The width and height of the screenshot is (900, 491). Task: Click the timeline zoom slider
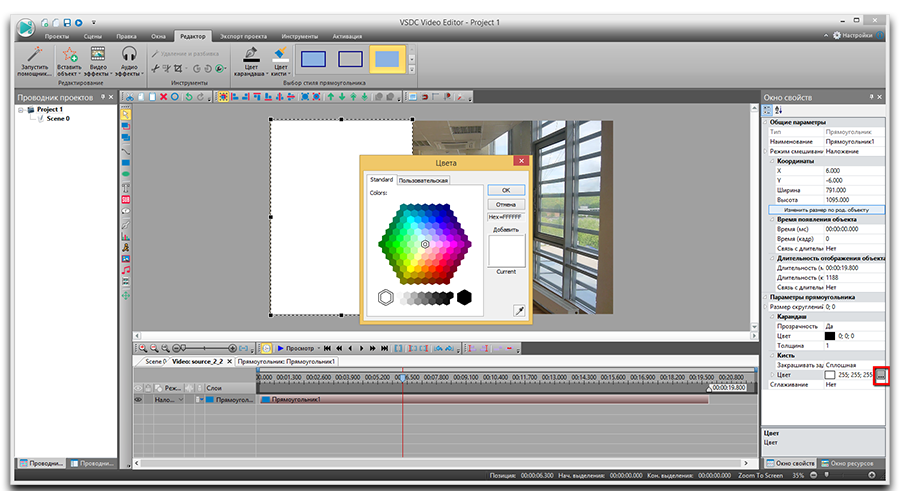(x=205, y=348)
